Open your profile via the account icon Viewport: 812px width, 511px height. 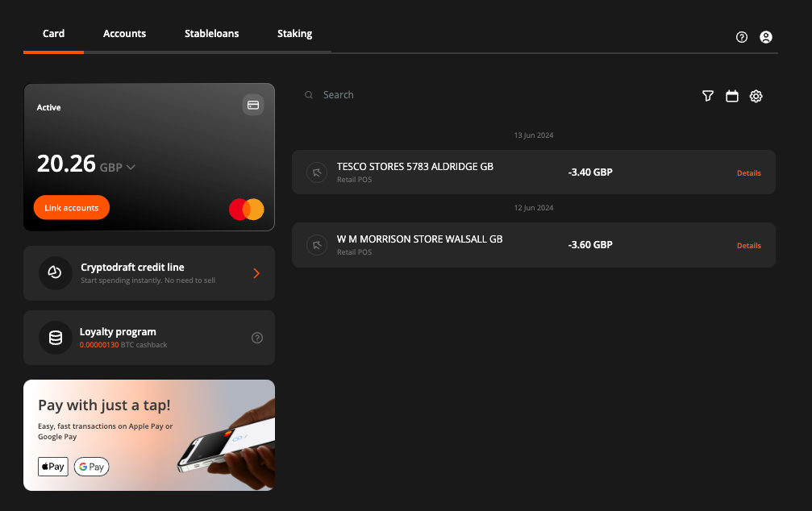[x=766, y=37]
